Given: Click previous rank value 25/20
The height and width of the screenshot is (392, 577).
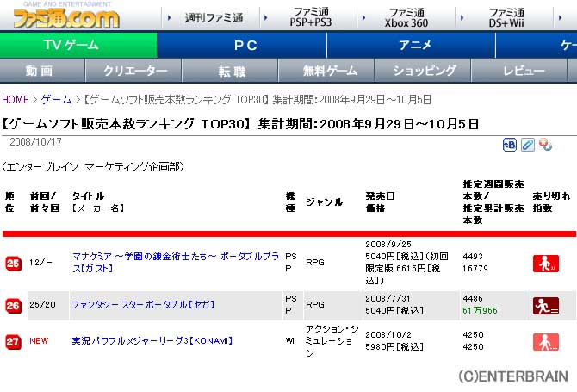Looking at the screenshot, I should [x=43, y=305].
